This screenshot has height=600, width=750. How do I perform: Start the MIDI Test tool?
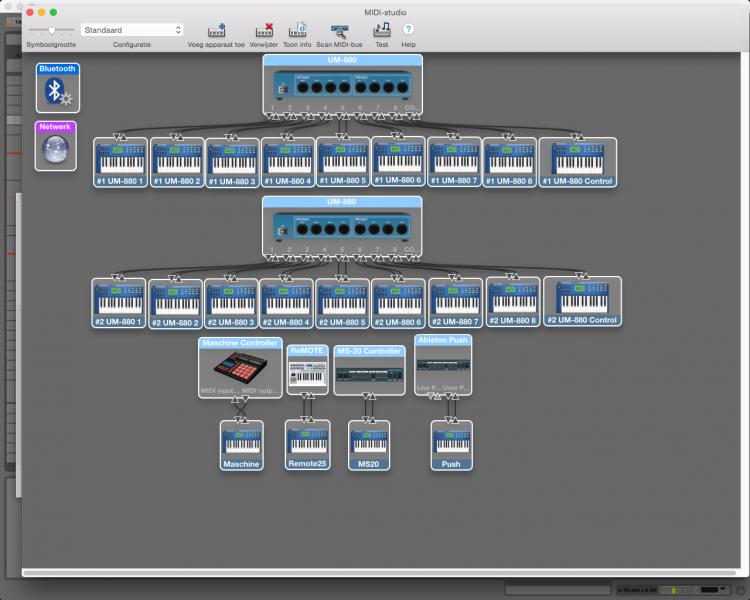[x=382, y=31]
